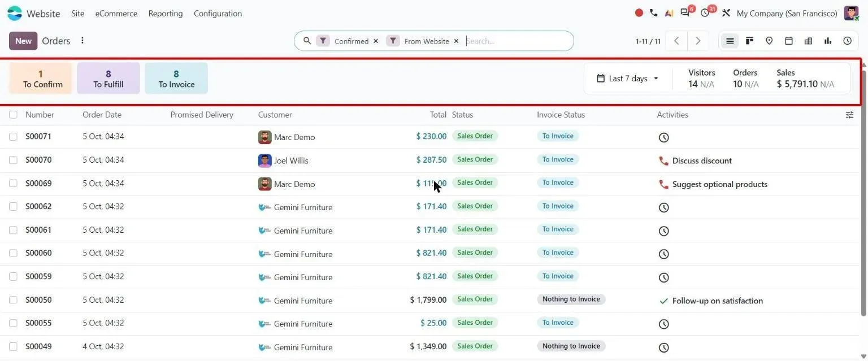Open the Configuration menu

pyautogui.click(x=218, y=13)
